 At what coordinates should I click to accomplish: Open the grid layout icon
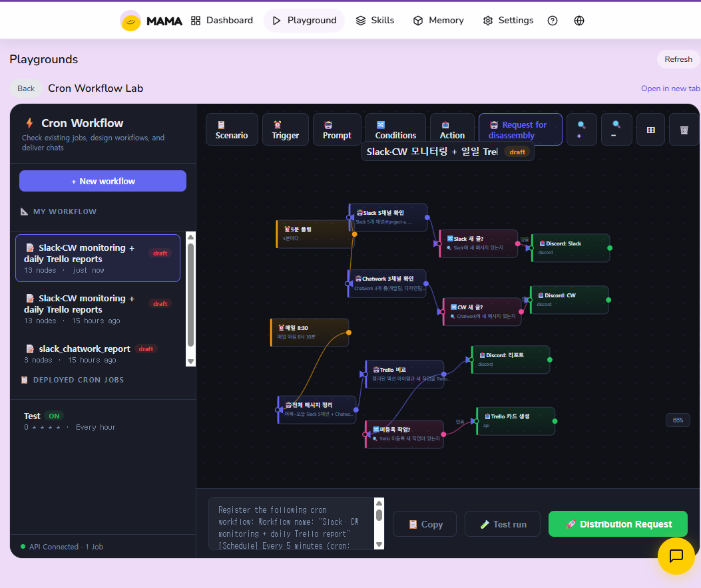tap(650, 129)
